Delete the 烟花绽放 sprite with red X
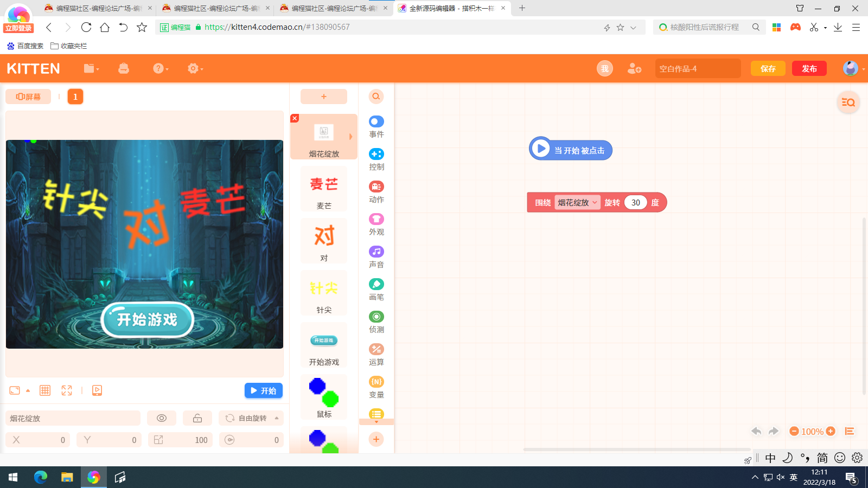 pos(295,118)
